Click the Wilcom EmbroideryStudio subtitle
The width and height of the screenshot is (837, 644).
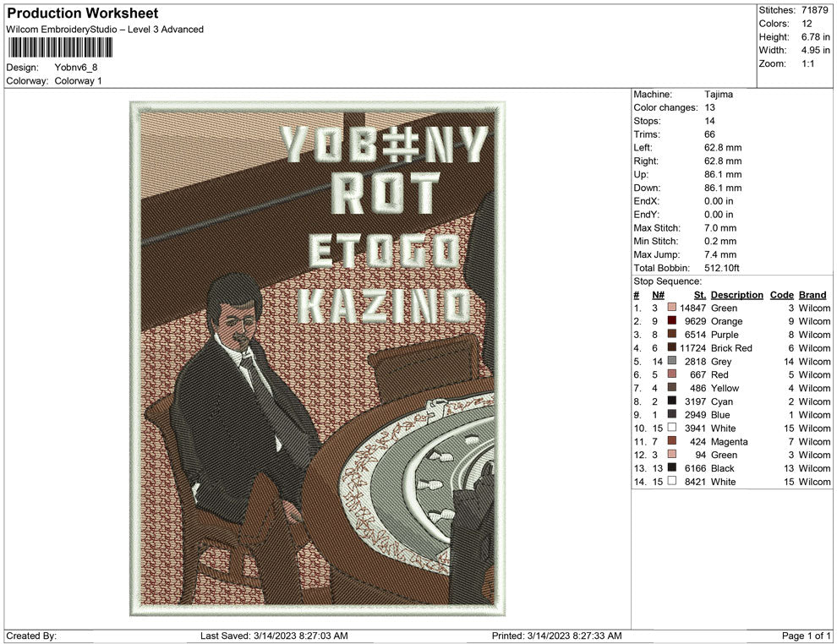[105, 30]
